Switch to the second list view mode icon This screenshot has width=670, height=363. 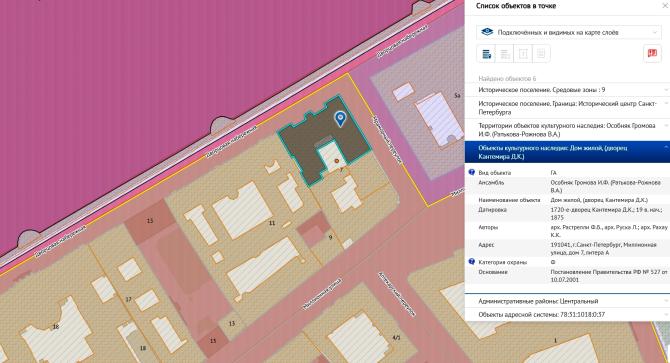[x=505, y=54]
